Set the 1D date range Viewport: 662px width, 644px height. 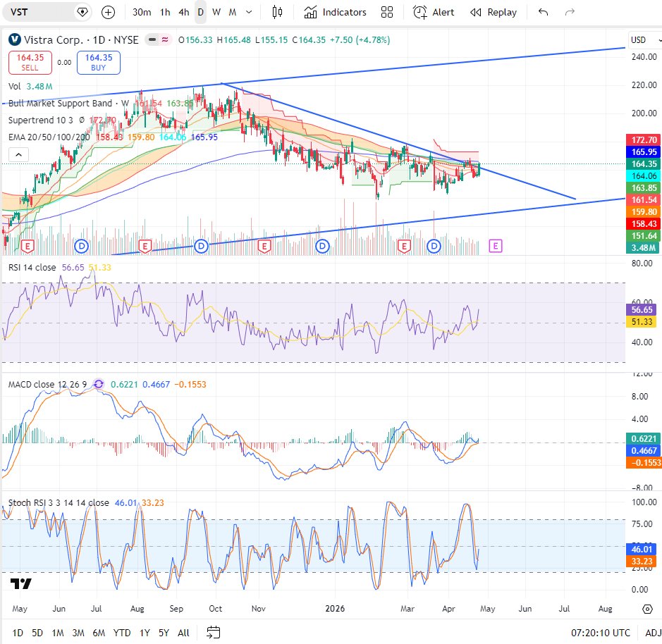click(18, 633)
